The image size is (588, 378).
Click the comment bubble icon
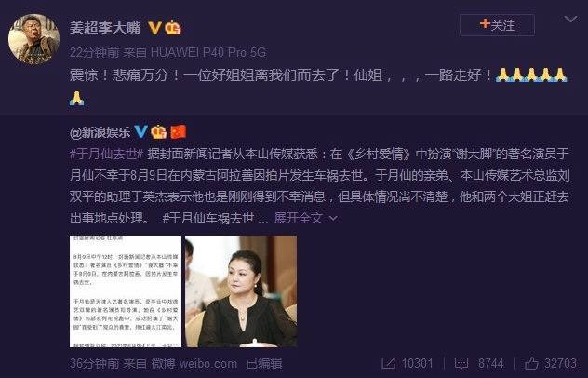[x=461, y=363]
